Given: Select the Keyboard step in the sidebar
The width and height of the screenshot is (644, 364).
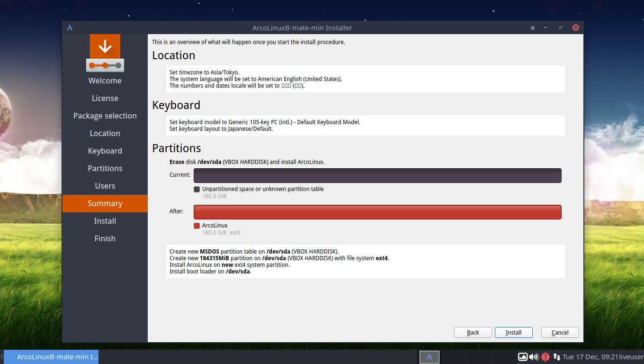Looking at the screenshot, I should pyautogui.click(x=105, y=151).
